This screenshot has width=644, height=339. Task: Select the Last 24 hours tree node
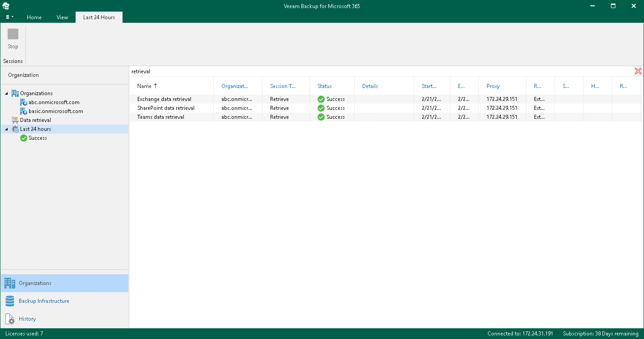tap(35, 129)
